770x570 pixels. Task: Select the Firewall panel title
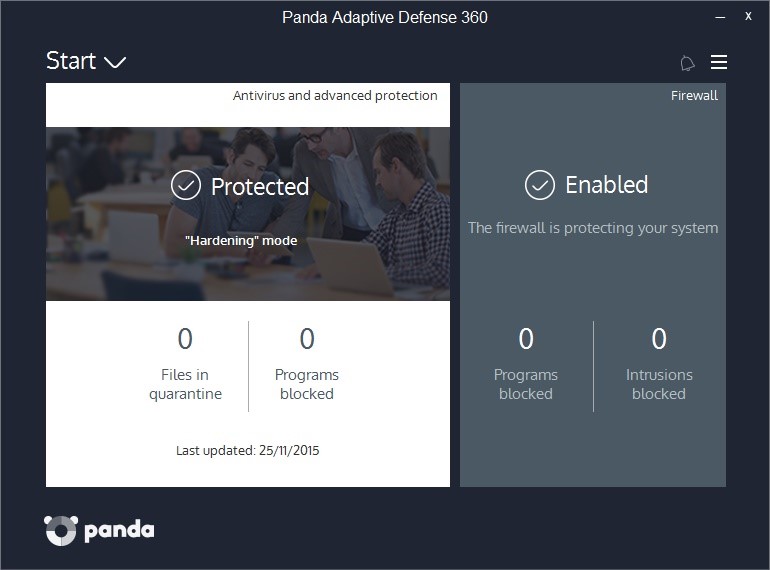click(x=694, y=96)
